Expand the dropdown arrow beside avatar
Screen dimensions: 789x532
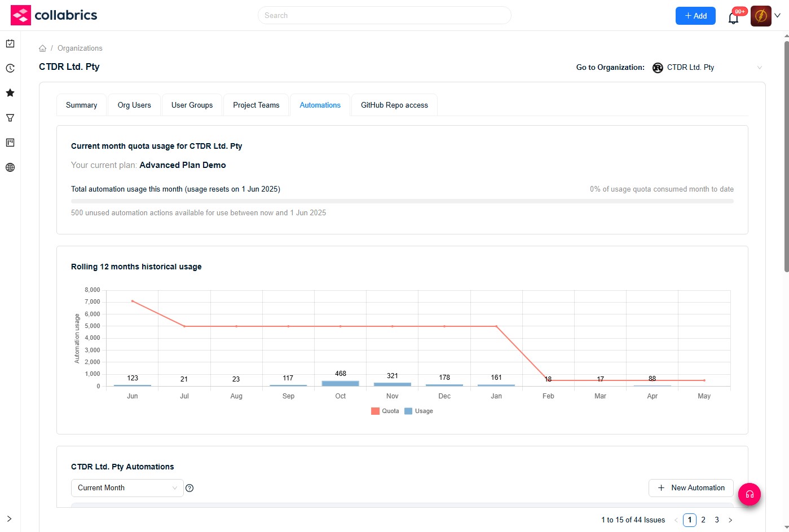point(777,16)
